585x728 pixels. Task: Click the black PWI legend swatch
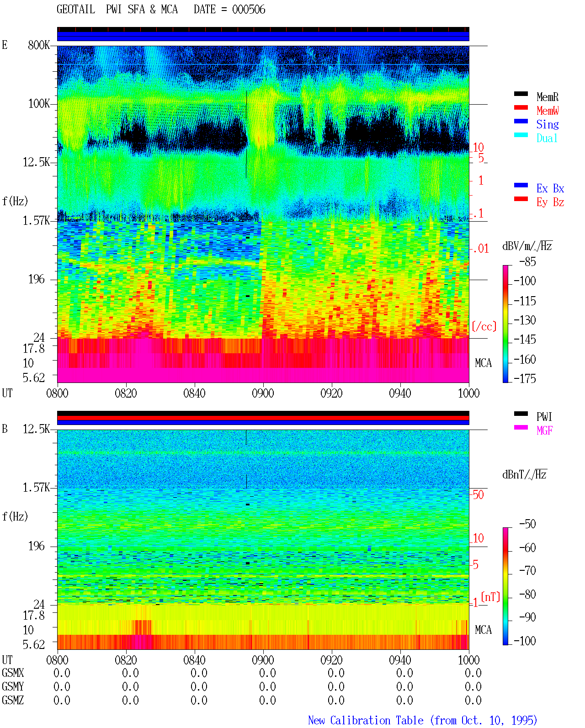tap(521, 414)
